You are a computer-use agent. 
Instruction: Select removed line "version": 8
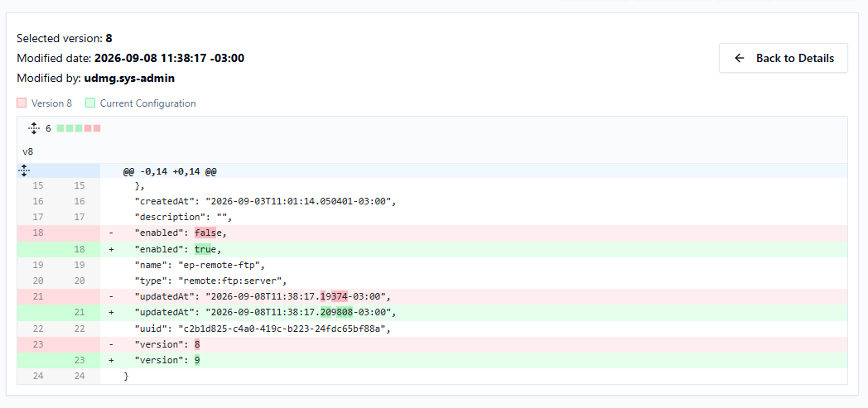click(432, 344)
